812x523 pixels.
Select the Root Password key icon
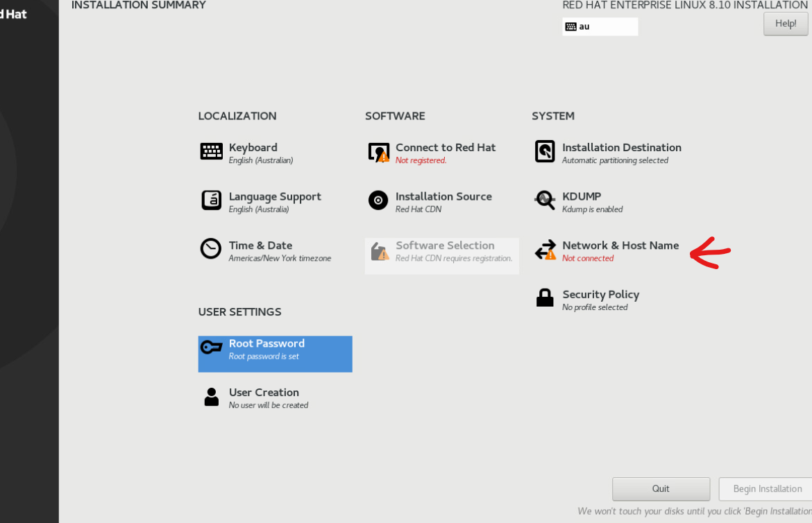pos(211,347)
